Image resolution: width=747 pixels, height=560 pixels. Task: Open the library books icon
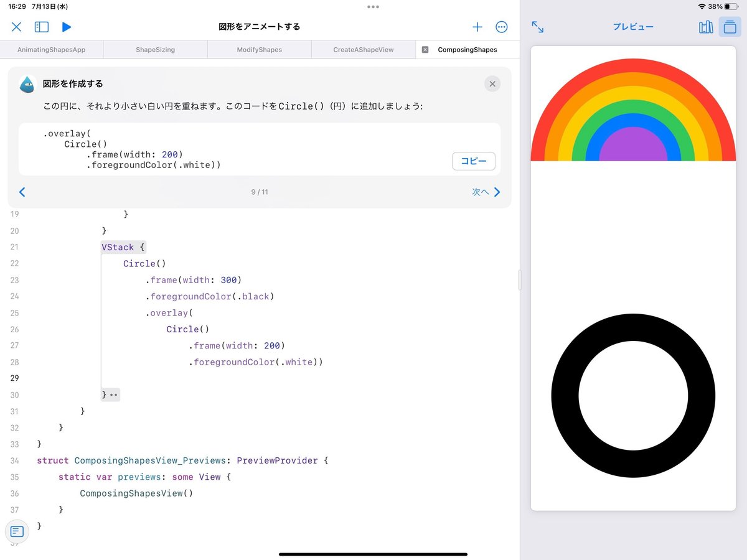click(706, 27)
